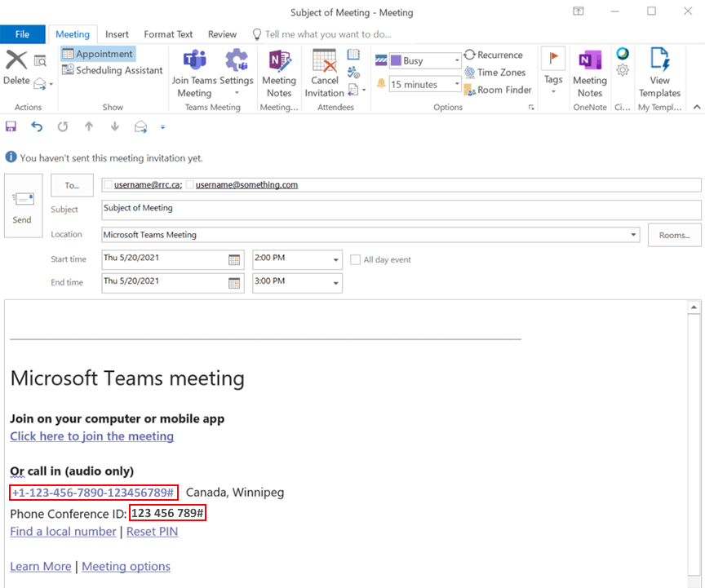Click the Forward envelope in quick access toolbar
Viewport: 705px width, 588px height.
[140, 126]
